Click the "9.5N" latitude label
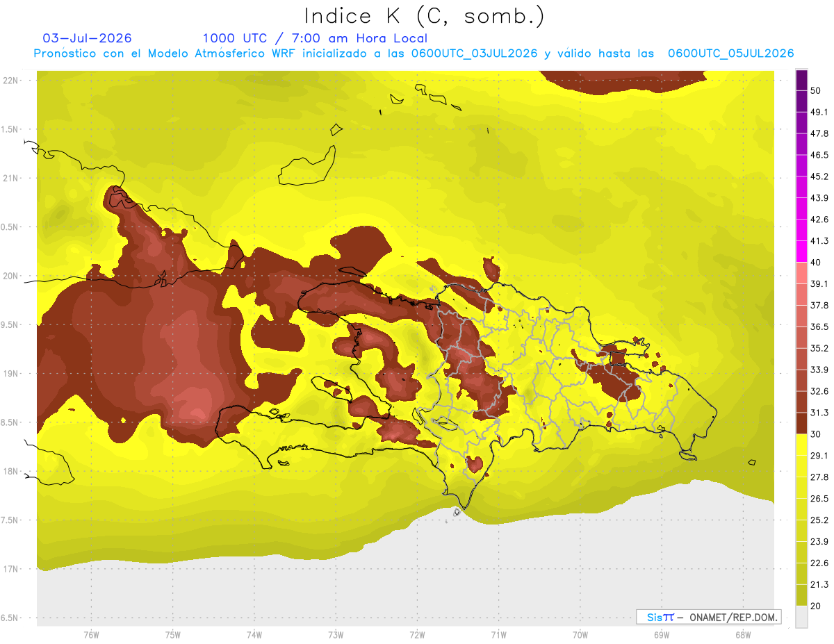Image resolution: width=834 pixels, height=644 pixels. (x=10, y=325)
